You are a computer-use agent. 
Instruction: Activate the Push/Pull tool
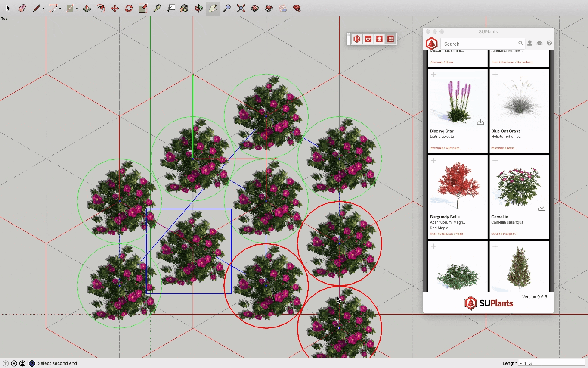point(87,8)
